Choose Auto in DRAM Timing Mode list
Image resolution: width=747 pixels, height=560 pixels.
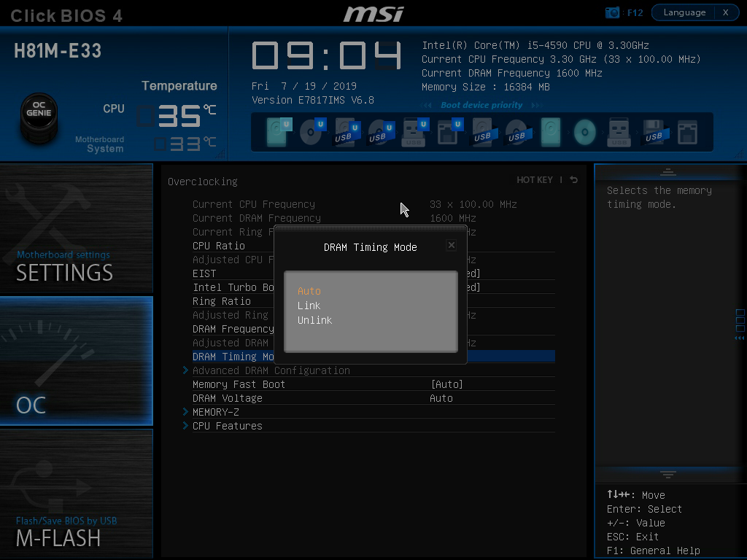pos(309,291)
